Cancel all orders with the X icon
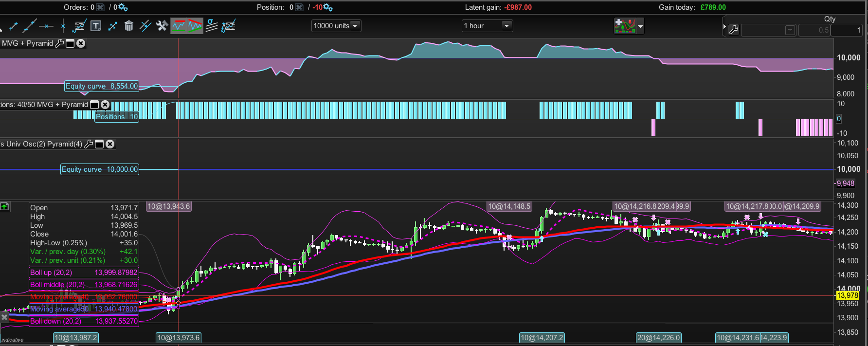 (100, 7)
